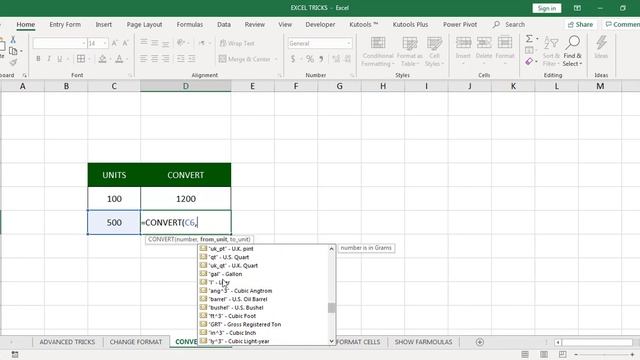Click the Wrap Text button
This screenshot has width=640, height=360.
[x=237, y=43]
